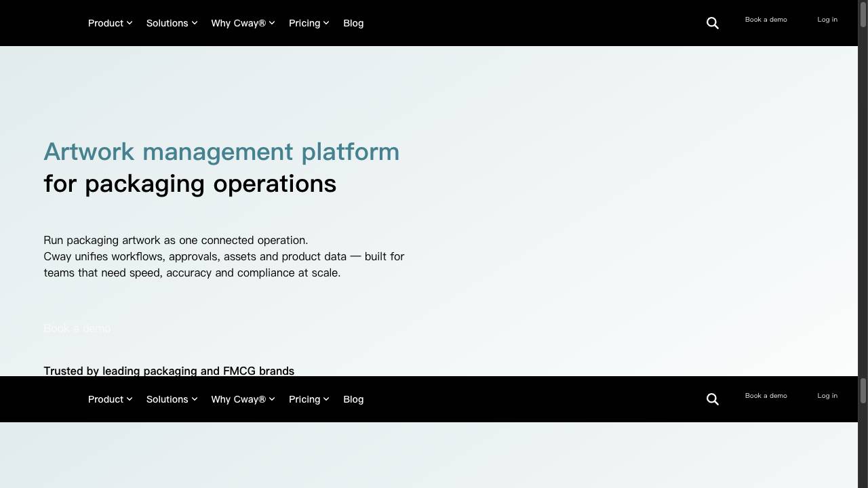Click Book a demo in the upper navigation bar
Viewport: 868px width, 488px height.
(766, 20)
